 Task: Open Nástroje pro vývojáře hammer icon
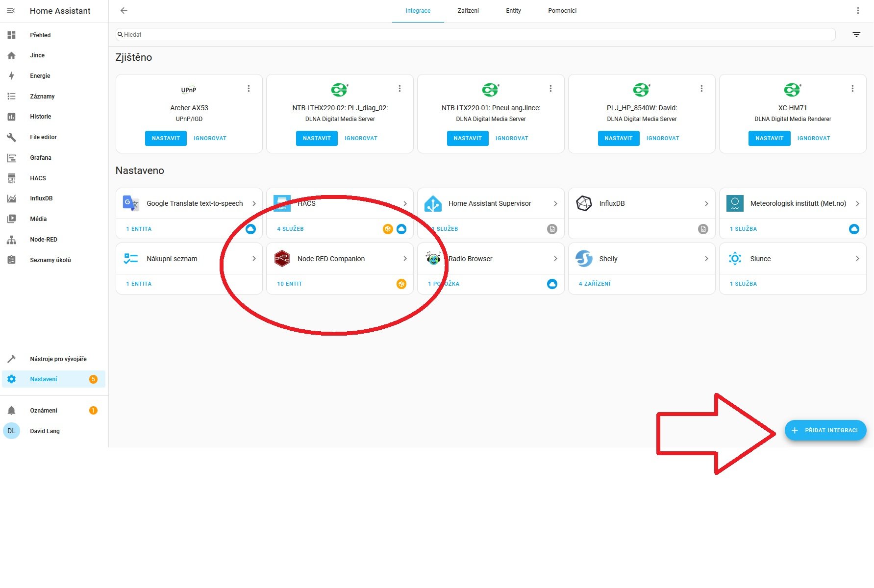point(11,359)
